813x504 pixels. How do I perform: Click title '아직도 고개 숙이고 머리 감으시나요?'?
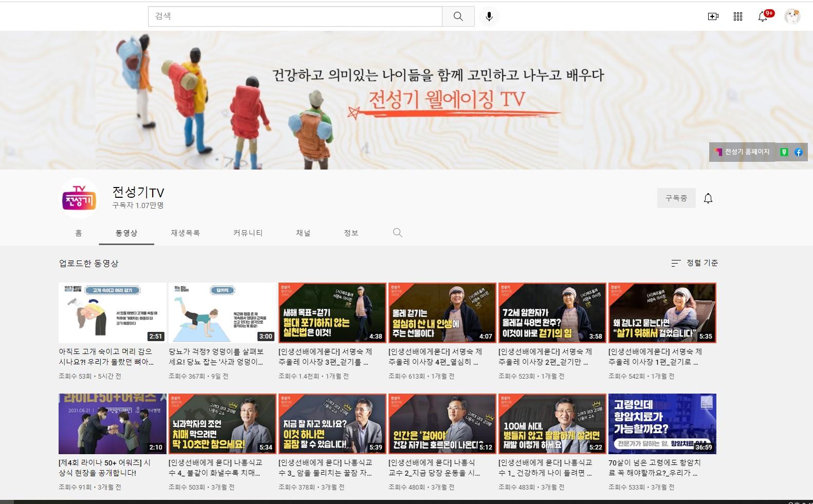pyautogui.click(x=106, y=357)
